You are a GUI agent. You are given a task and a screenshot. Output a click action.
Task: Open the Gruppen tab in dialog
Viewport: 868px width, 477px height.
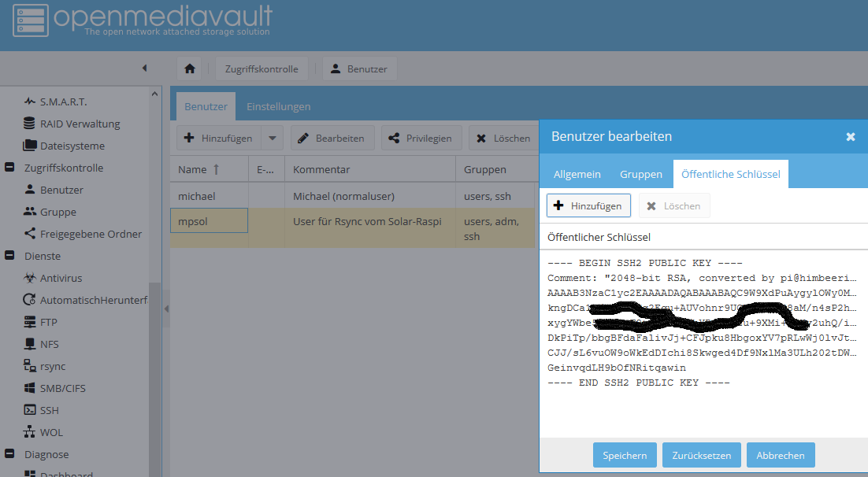coord(640,174)
